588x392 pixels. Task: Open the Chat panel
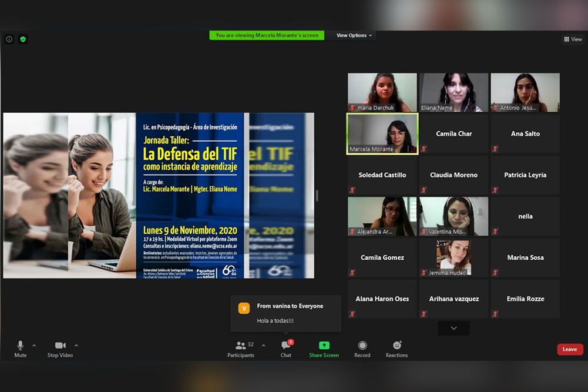[285, 349]
